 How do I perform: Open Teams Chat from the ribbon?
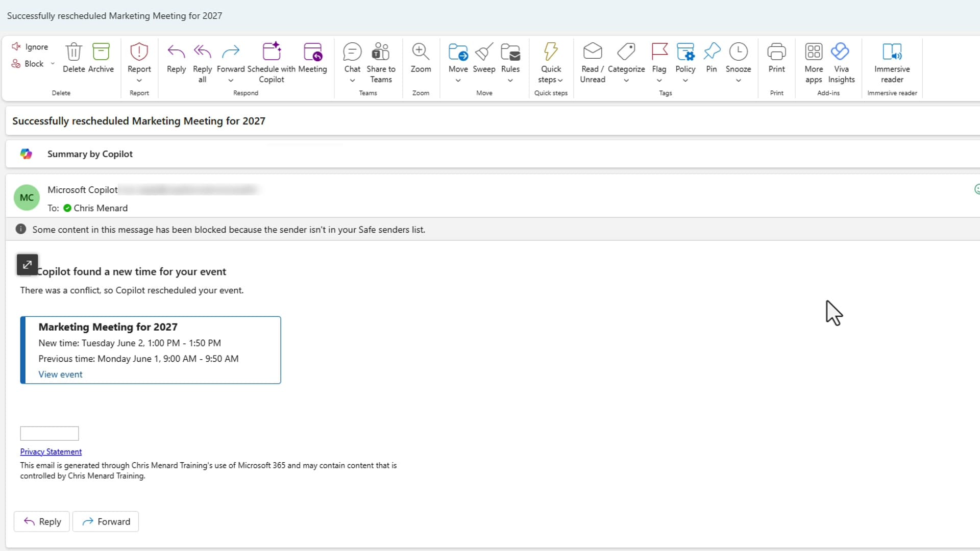coord(352,52)
